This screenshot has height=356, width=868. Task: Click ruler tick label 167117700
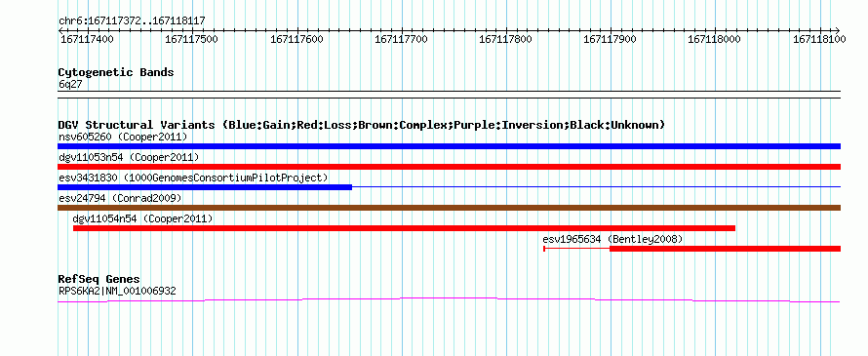(x=402, y=39)
